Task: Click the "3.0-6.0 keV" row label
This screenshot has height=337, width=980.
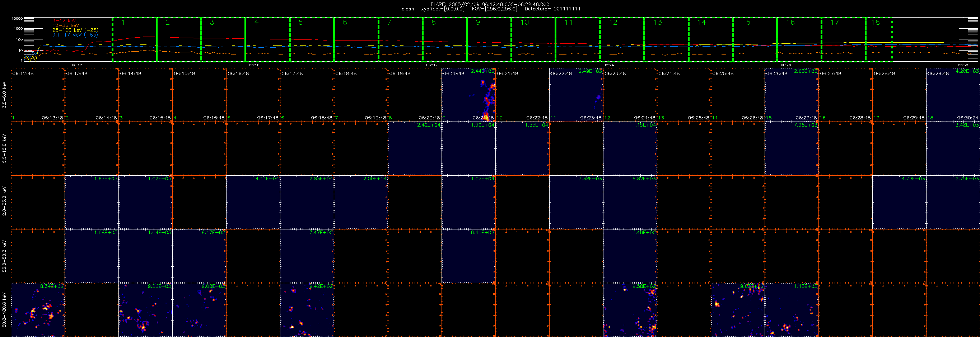Action: (4, 95)
